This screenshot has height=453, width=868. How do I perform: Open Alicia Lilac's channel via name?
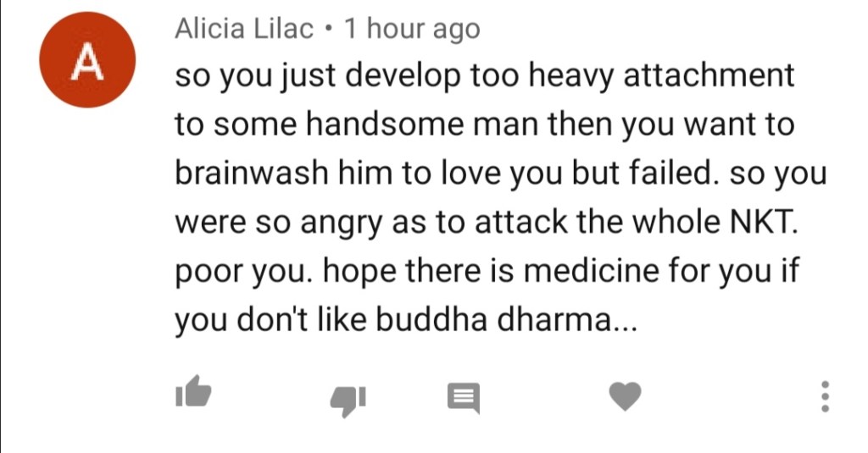(244, 28)
